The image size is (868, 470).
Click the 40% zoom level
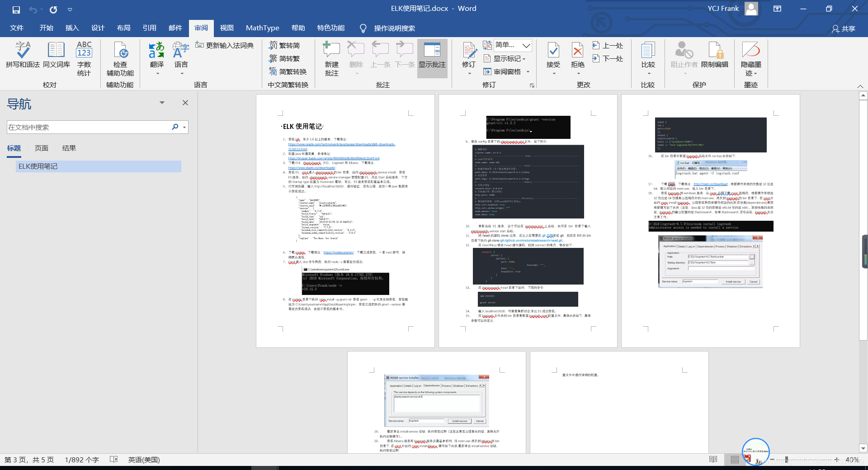pos(852,460)
